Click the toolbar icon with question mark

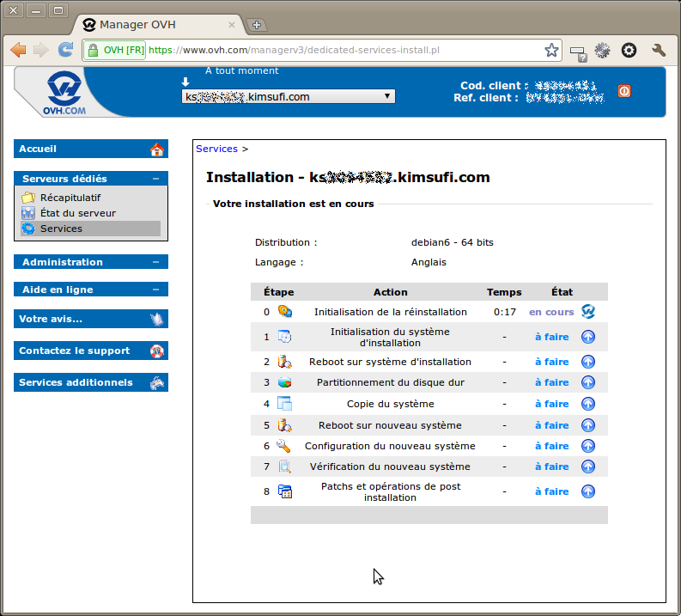coord(579,54)
